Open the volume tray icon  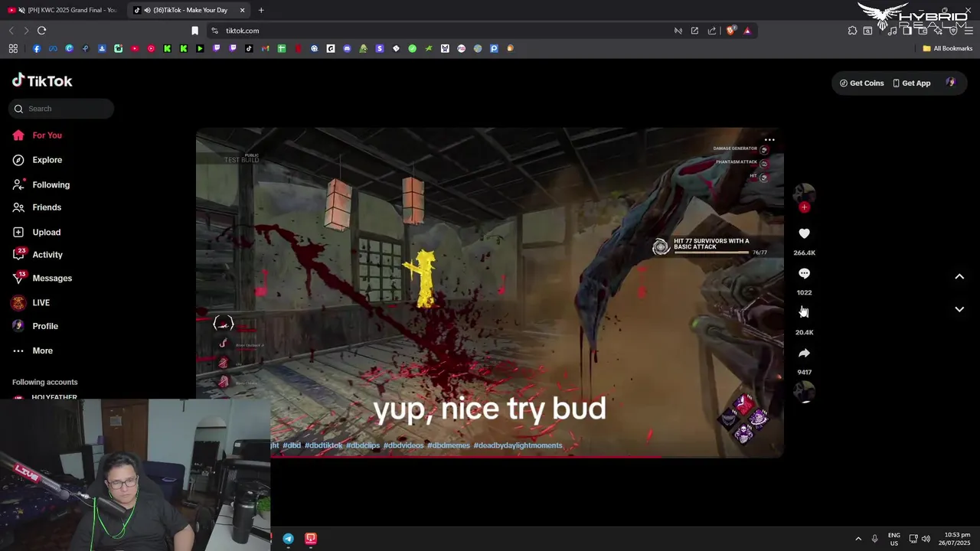pos(926,539)
